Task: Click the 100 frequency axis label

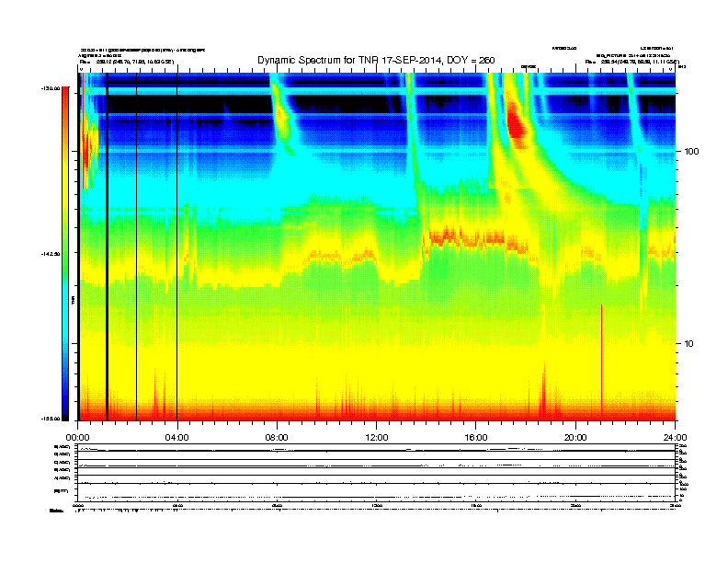Action: click(x=691, y=152)
